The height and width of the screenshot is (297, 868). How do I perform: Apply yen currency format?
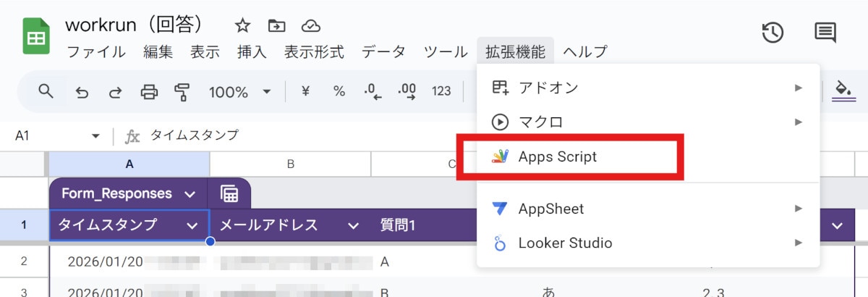[305, 91]
